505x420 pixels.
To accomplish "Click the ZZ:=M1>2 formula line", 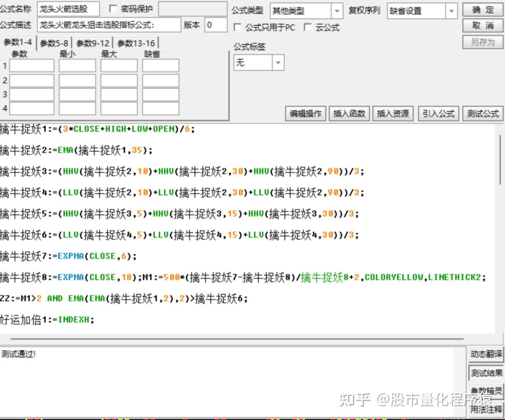I will click(124, 299).
